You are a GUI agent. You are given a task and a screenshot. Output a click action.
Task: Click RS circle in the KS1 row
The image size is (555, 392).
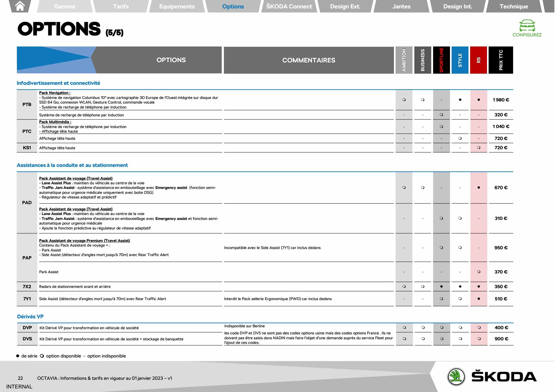[x=479, y=148]
